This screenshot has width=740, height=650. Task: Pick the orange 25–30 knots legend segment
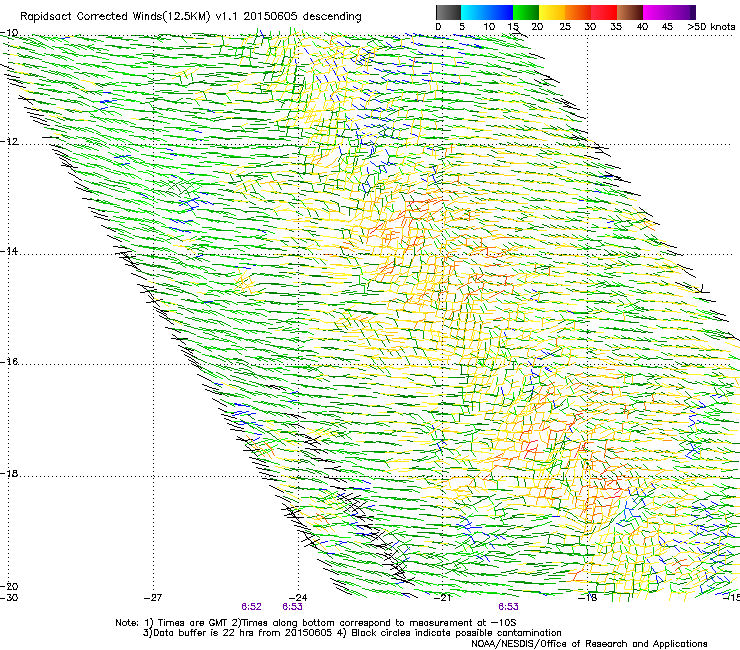point(578,12)
